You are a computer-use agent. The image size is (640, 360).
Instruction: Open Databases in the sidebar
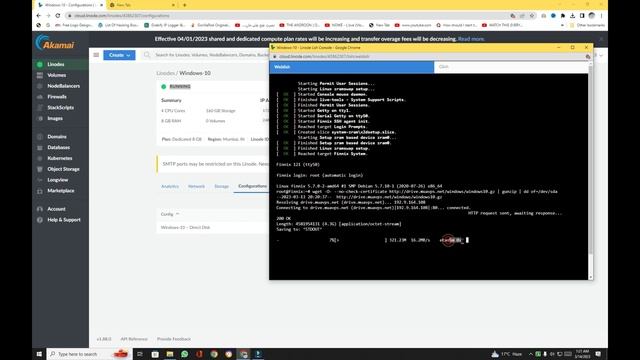pos(58,147)
